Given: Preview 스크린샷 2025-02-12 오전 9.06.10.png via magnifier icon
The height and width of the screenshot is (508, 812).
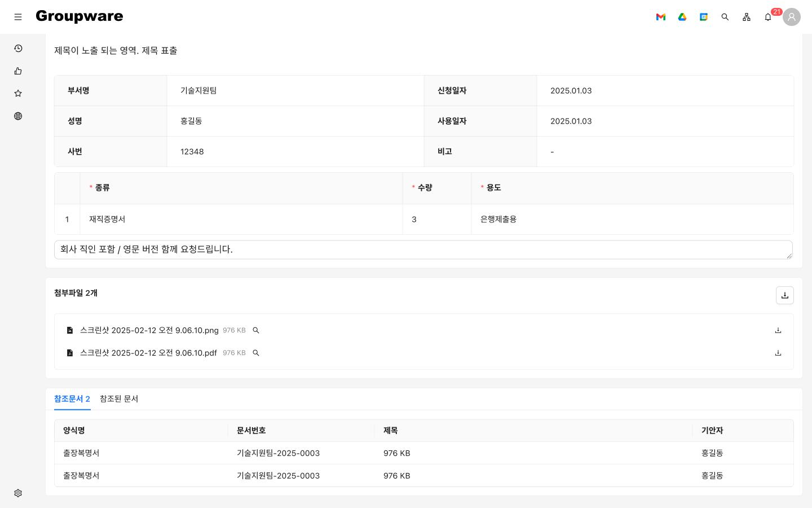Looking at the screenshot, I should coord(256,330).
